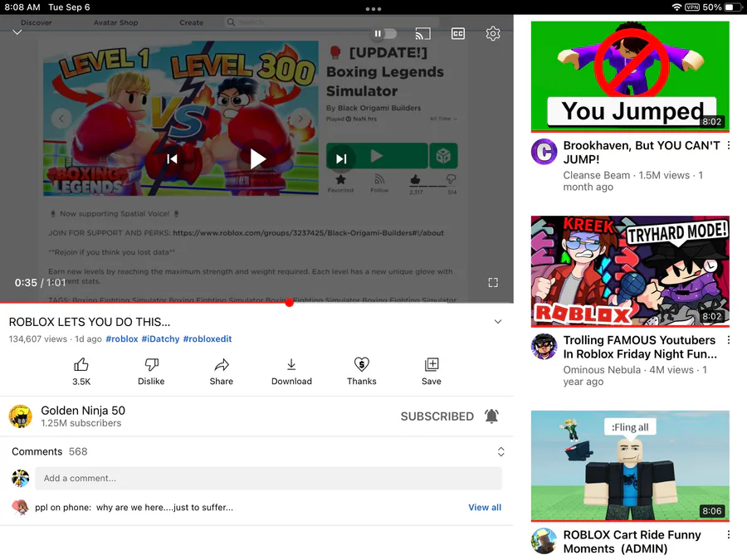The width and height of the screenshot is (747, 560).
Task: Collapse the video player with down chevron
Action: (17, 32)
